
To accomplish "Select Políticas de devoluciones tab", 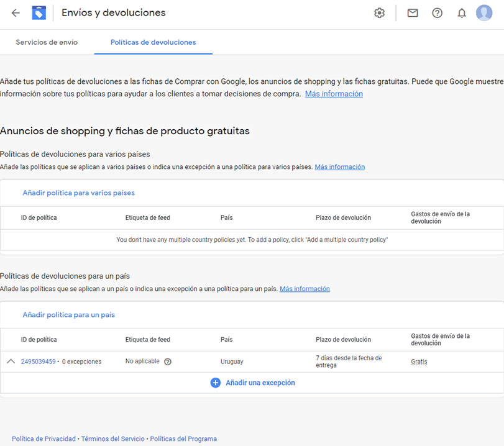I will 153,42.
